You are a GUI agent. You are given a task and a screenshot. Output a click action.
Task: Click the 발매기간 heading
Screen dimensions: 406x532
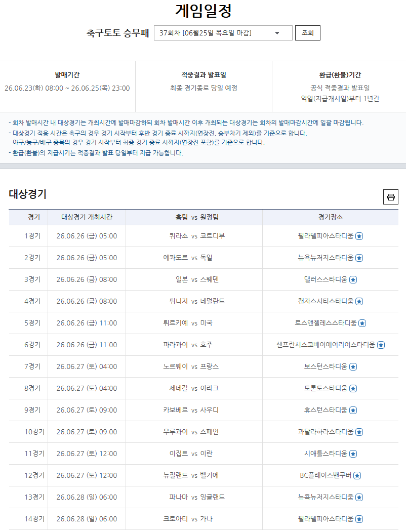[67, 74]
